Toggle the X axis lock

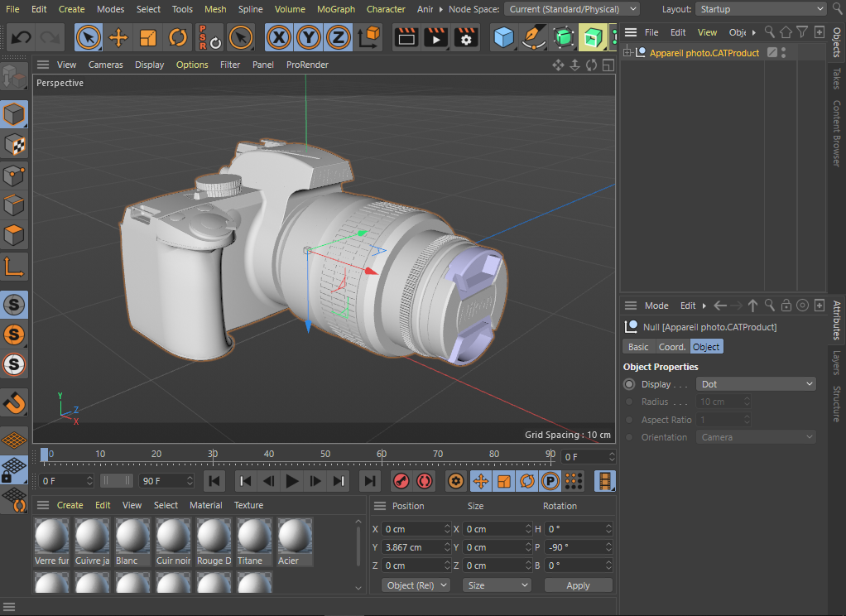pyautogui.click(x=279, y=37)
